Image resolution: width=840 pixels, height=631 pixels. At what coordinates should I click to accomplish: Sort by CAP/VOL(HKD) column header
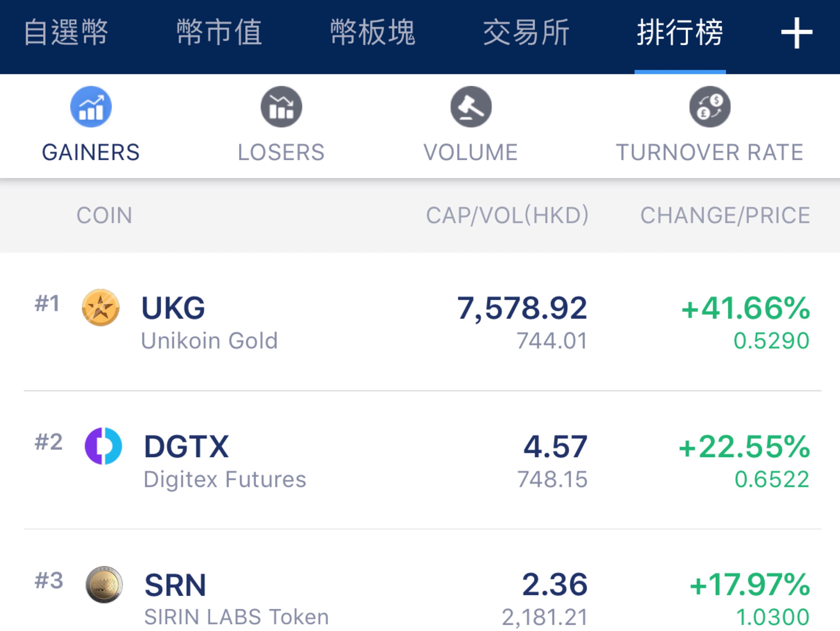coord(507,215)
